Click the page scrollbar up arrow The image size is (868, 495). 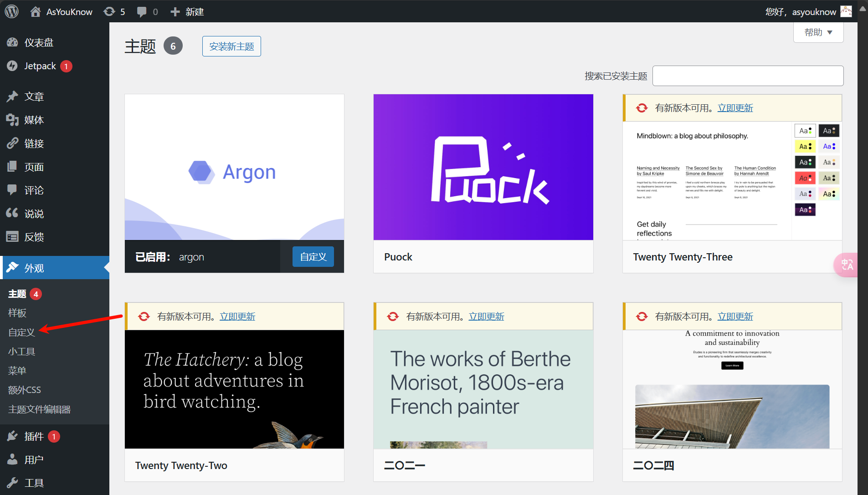click(863, 8)
